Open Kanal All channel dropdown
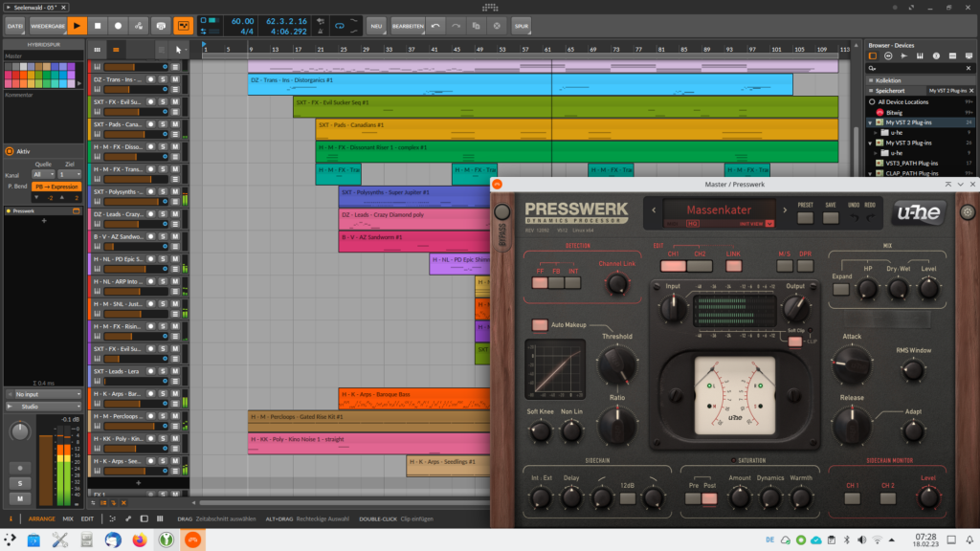Image resolution: width=980 pixels, height=551 pixels. point(43,174)
